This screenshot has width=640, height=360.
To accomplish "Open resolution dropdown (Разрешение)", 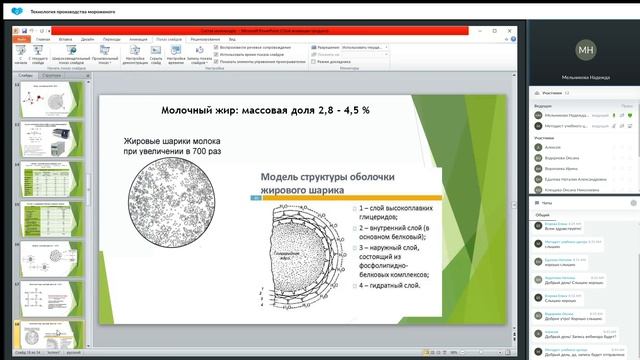I will pos(364,47).
